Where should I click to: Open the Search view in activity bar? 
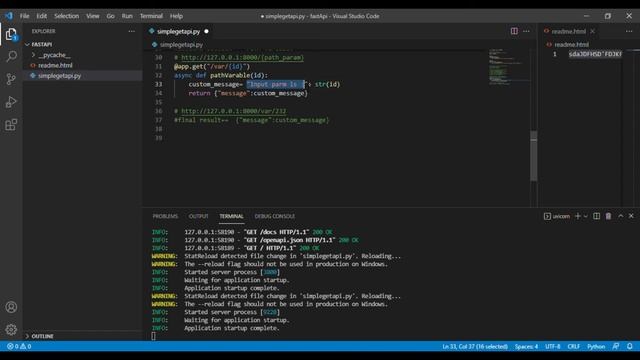click(x=11, y=56)
